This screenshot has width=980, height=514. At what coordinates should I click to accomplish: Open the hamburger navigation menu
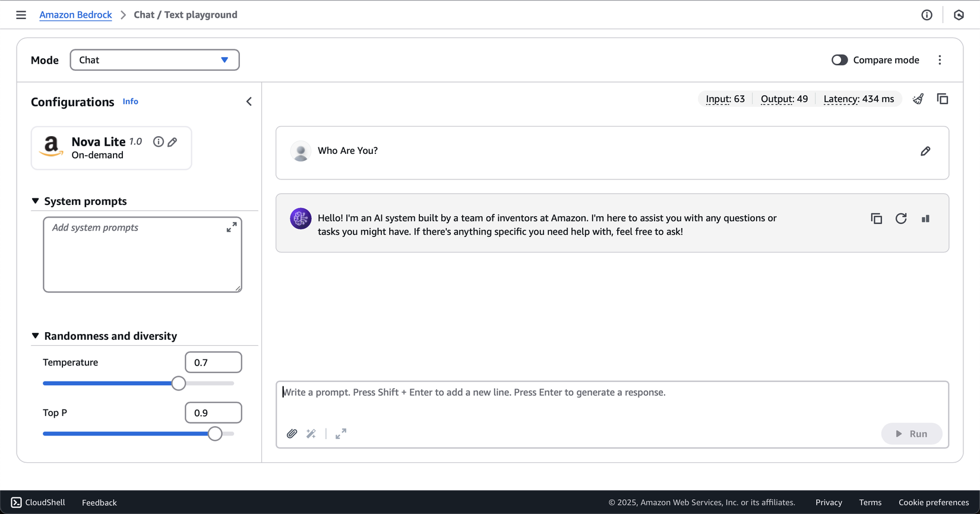21,15
